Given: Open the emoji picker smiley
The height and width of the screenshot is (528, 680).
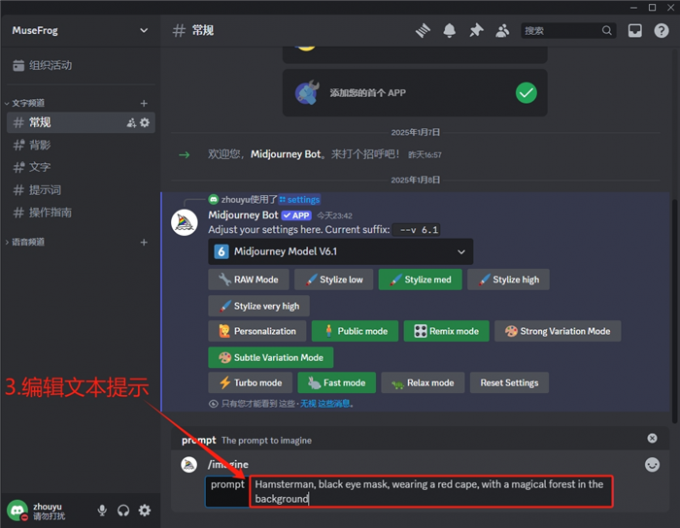Looking at the screenshot, I should pos(652,465).
